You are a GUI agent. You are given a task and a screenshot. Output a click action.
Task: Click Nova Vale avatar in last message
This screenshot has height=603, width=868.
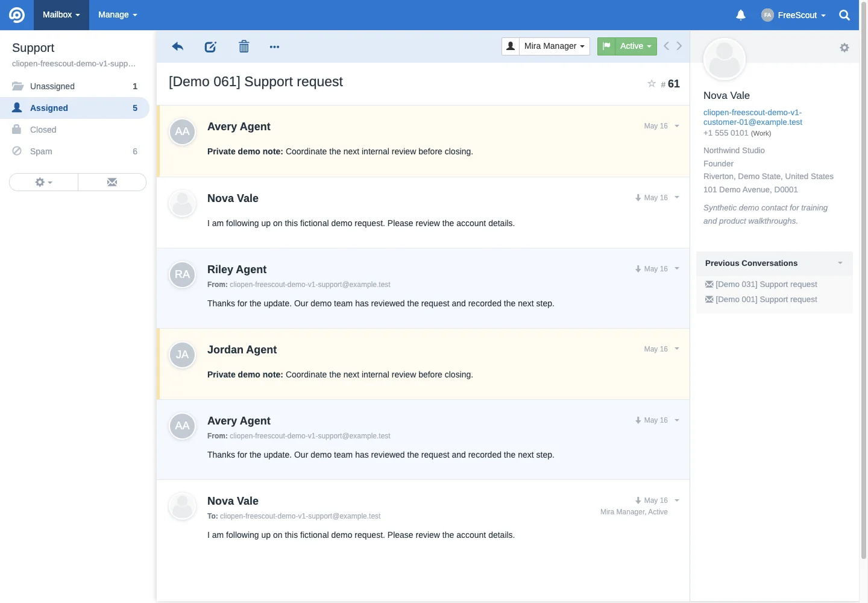click(x=182, y=507)
